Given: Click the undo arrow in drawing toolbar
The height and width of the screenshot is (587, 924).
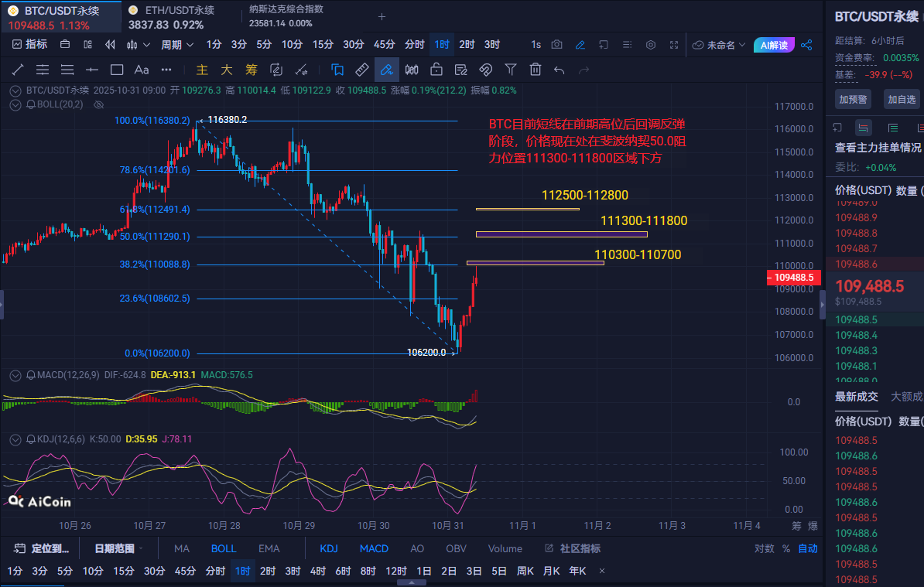Looking at the screenshot, I should pyautogui.click(x=559, y=70).
